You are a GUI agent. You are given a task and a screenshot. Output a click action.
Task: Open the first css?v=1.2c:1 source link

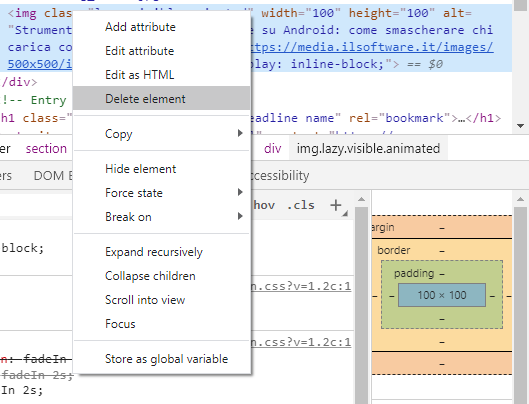(301, 286)
